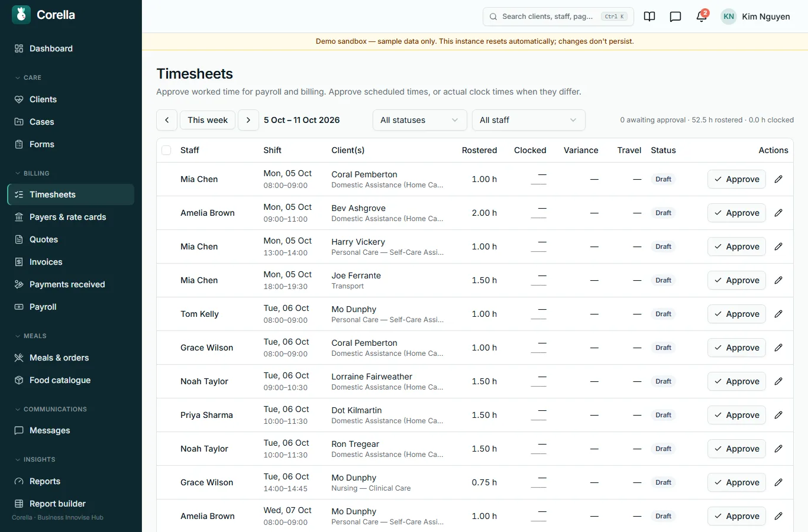Viewport: 808px width, 532px height.
Task: Collapse the MEALS sidebar section
Action: click(31, 336)
